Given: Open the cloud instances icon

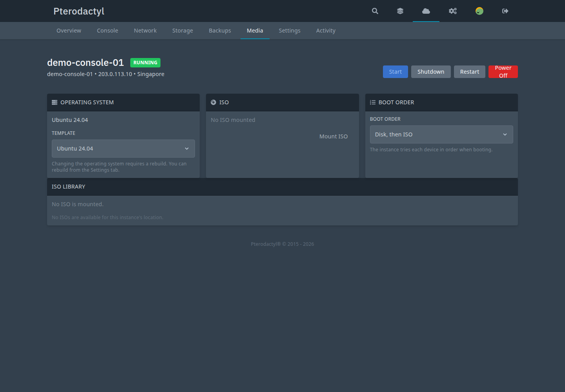Looking at the screenshot, I should pos(426,11).
